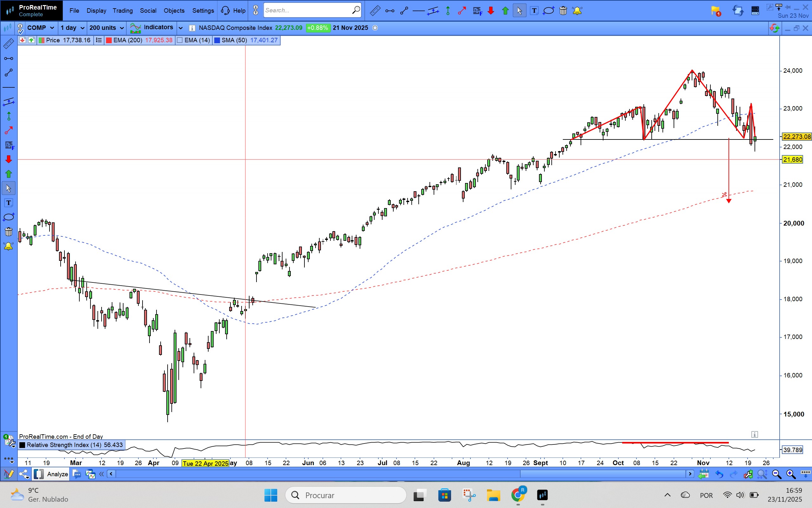Pick the ellipse drawing tool in left sidebar
This screenshot has width=812, height=508.
tap(9, 217)
